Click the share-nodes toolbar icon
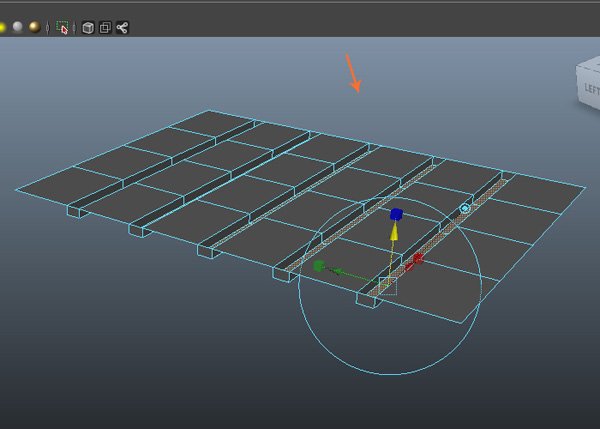This screenshot has height=429, width=600. pos(122,28)
